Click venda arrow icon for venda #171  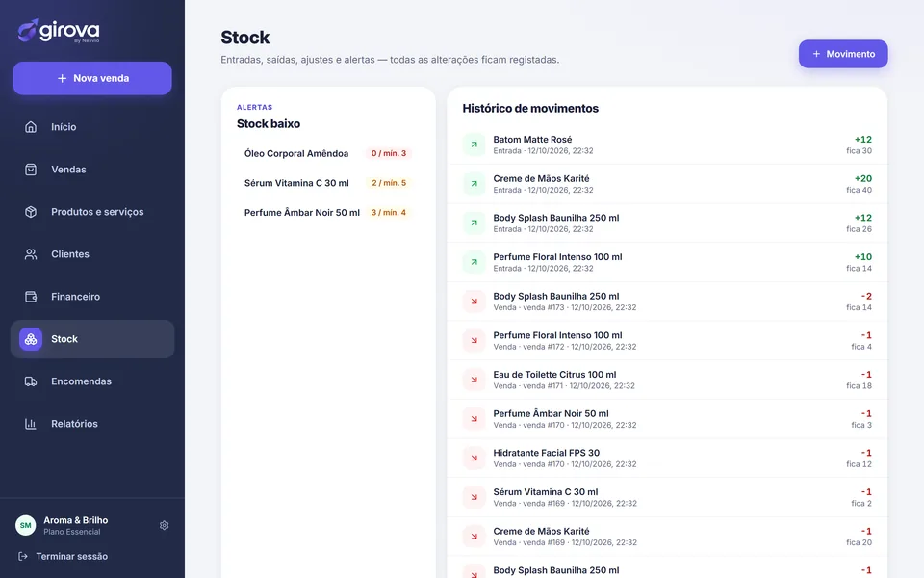click(474, 380)
